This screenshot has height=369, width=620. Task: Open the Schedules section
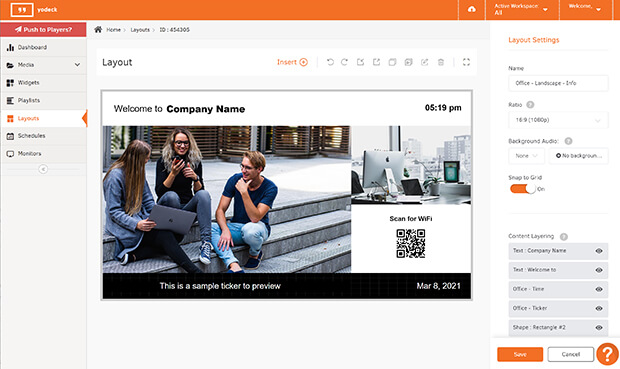(x=43, y=136)
